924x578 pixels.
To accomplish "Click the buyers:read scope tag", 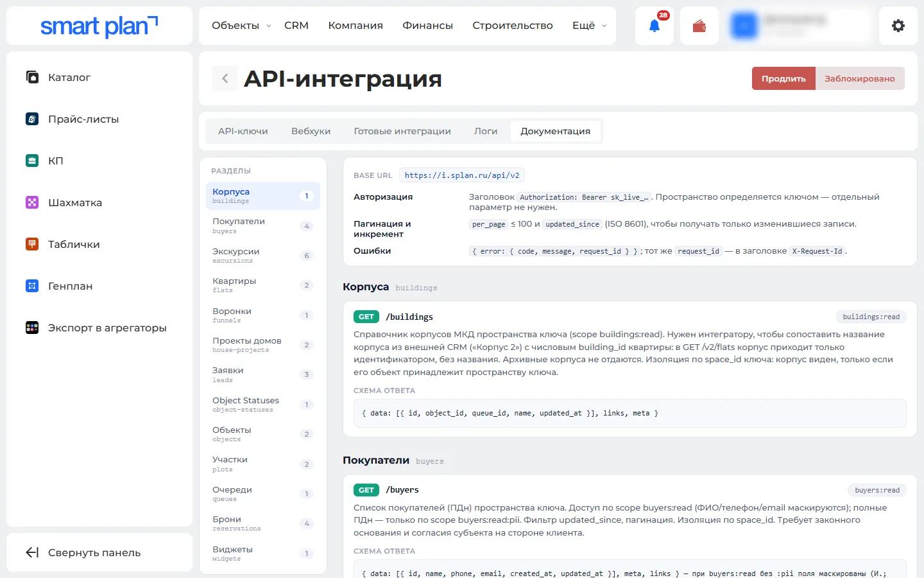I will 877,490.
